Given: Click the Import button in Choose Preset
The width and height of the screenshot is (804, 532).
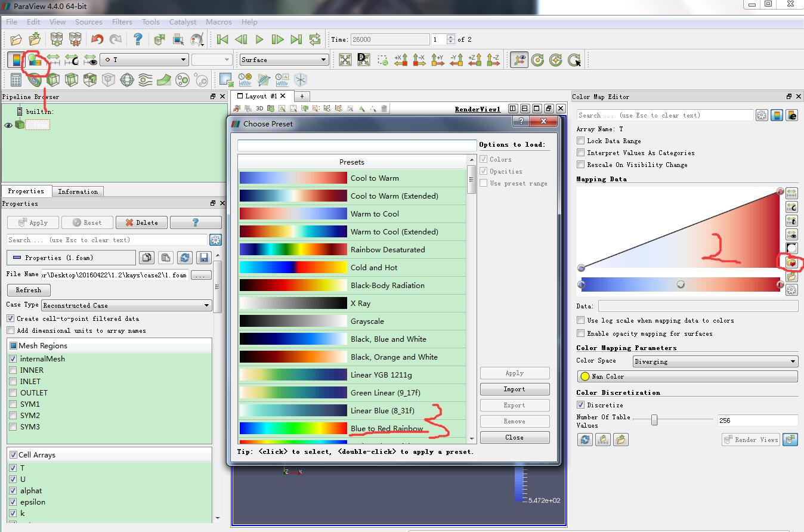Looking at the screenshot, I should pos(515,389).
